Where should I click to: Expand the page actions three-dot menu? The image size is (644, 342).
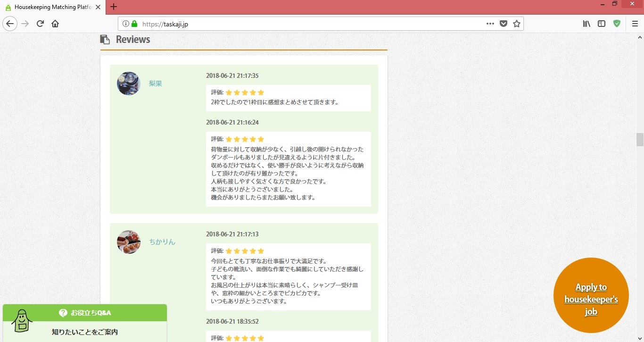click(x=490, y=24)
